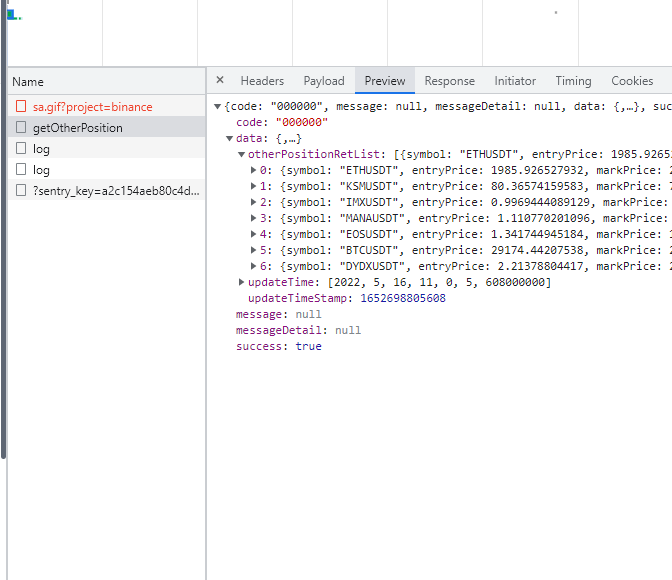Switch to the Payload tab
The height and width of the screenshot is (580, 672).
324,81
